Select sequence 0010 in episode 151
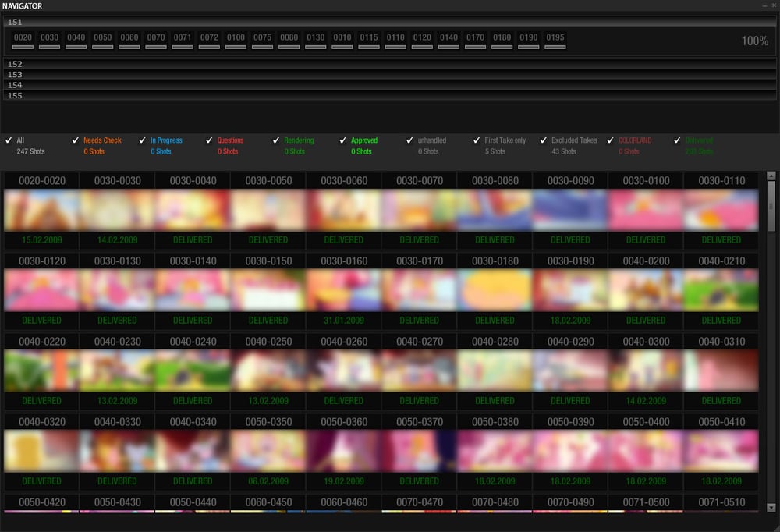The width and height of the screenshot is (780, 532). [x=342, y=41]
